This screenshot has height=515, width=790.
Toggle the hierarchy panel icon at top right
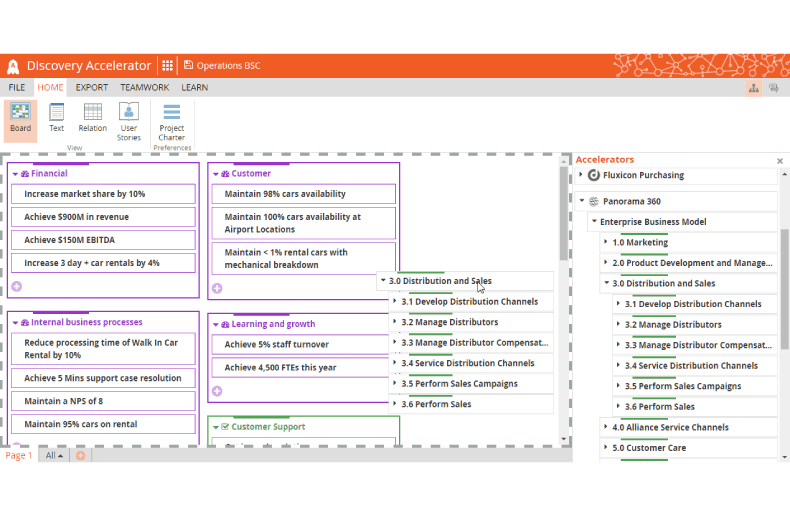[754, 88]
